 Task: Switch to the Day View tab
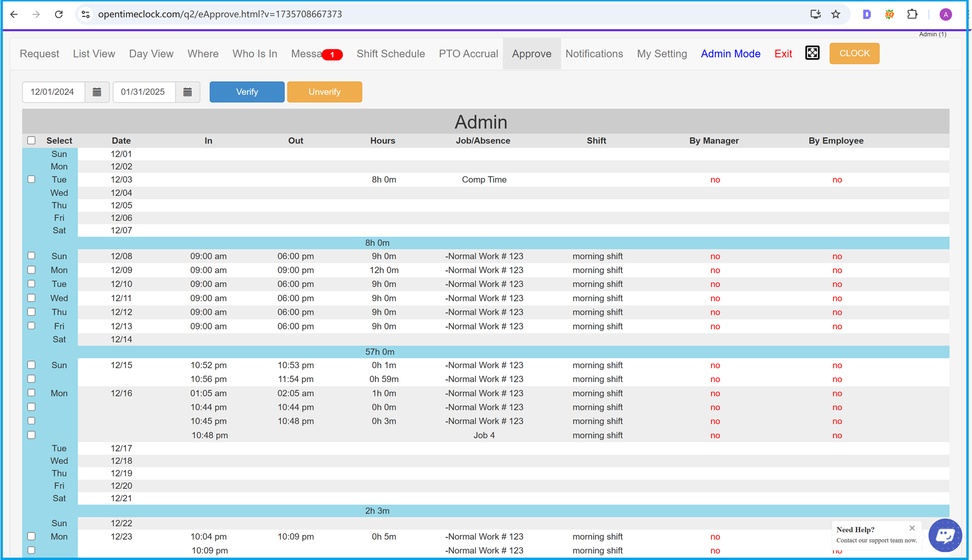coord(151,54)
